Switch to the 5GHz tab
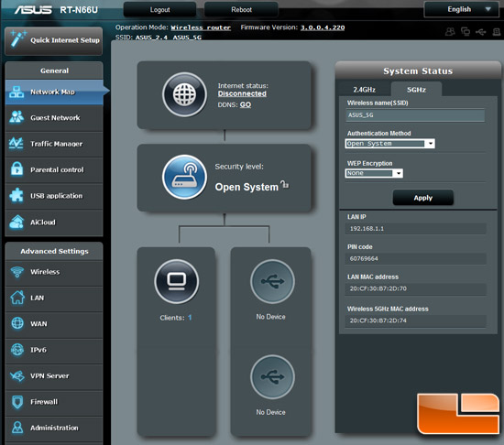The width and height of the screenshot is (504, 445). tap(416, 90)
